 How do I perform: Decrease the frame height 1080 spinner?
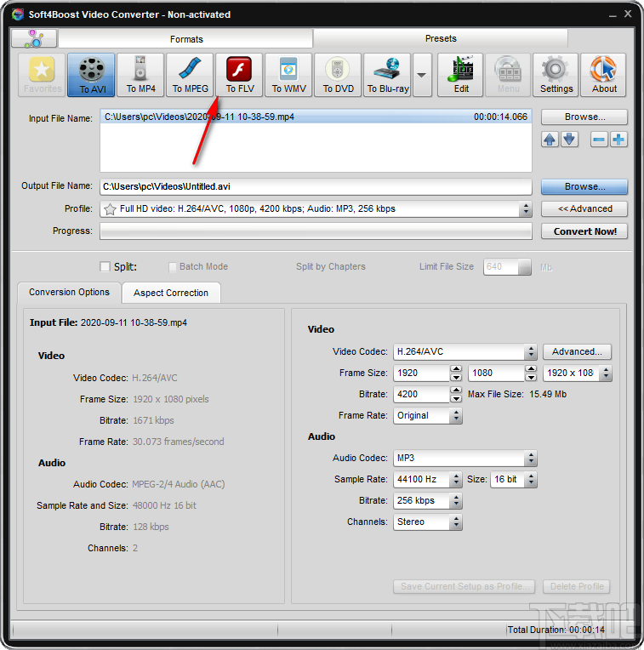pyautogui.click(x=531, y=377)
